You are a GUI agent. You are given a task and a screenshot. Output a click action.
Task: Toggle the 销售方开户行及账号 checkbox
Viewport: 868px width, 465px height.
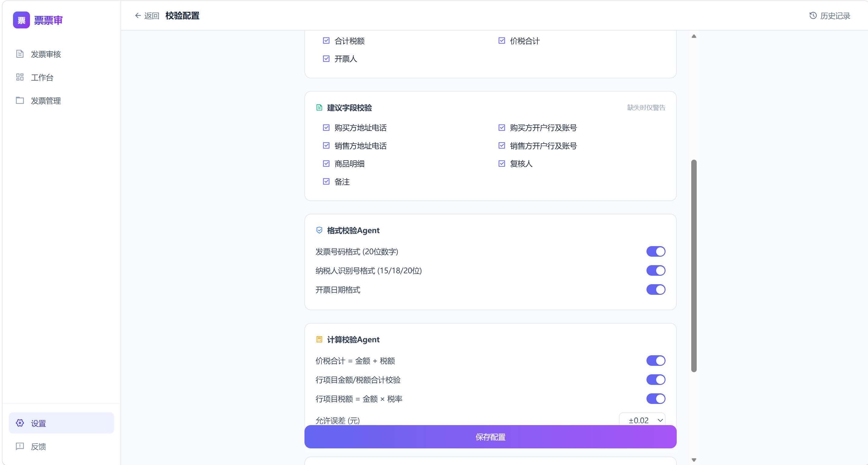[502, 145]
